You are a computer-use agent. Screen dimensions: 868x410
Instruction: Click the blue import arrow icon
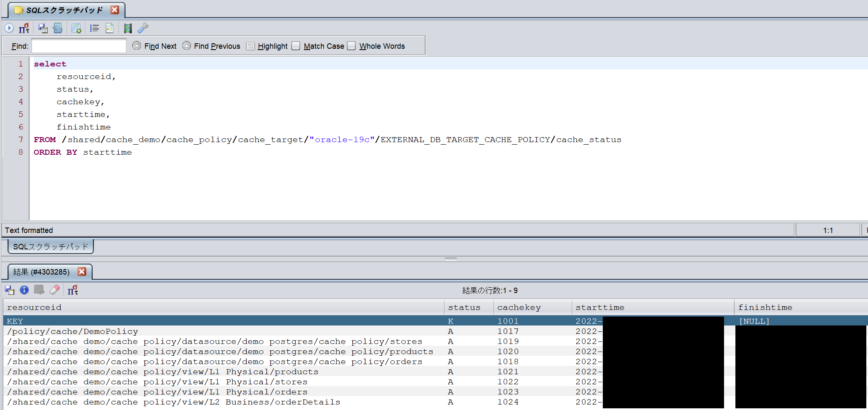point(58,28)
